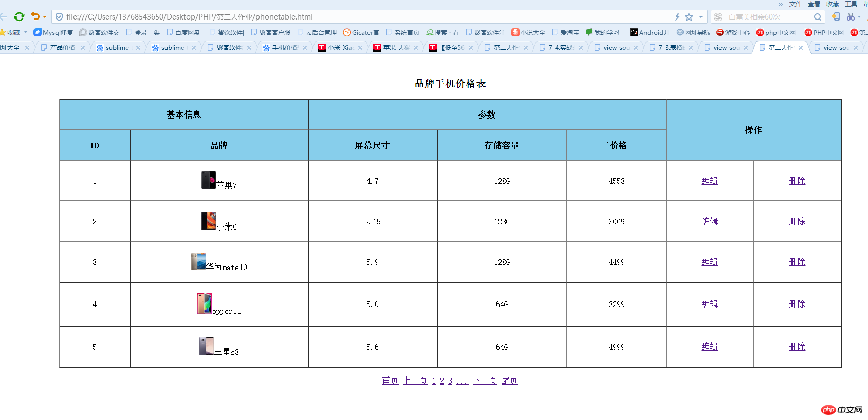
Task: Click the security shield icon in address bar
Action: [59, 17]
